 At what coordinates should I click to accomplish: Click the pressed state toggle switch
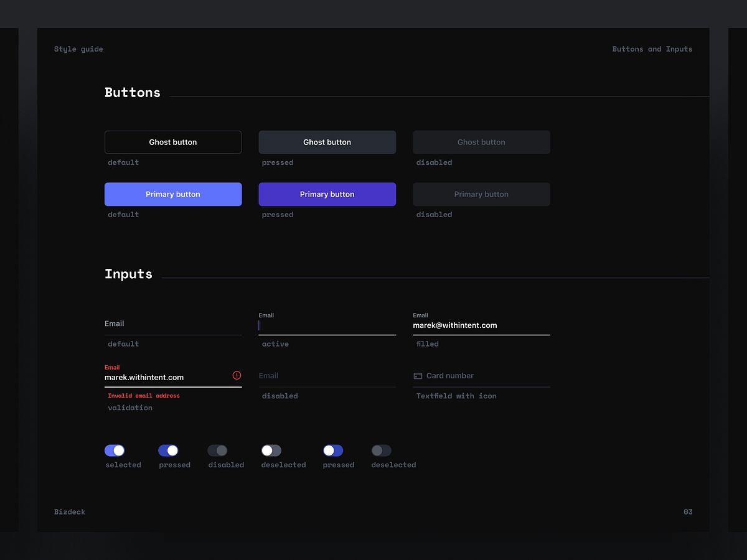pos(169,450)
